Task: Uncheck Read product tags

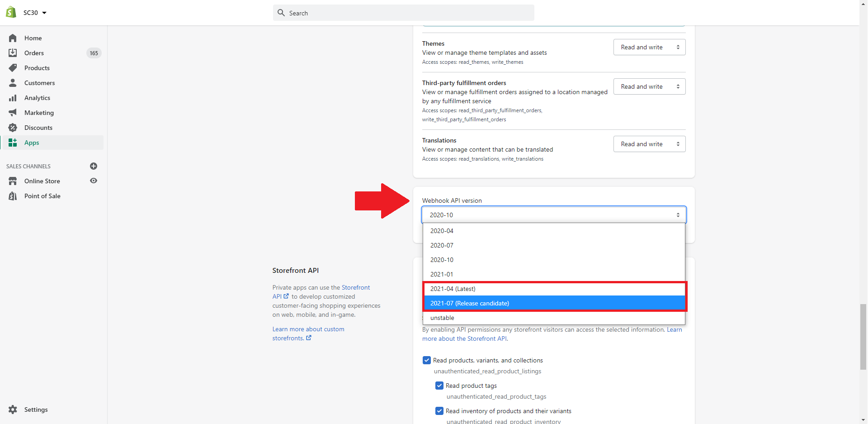Action: [x=439, y=386]
